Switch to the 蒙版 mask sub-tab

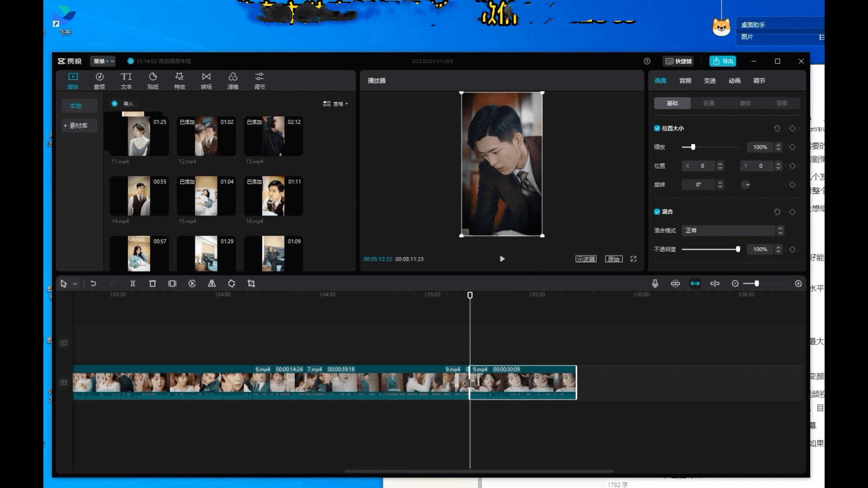pos(745,103)
